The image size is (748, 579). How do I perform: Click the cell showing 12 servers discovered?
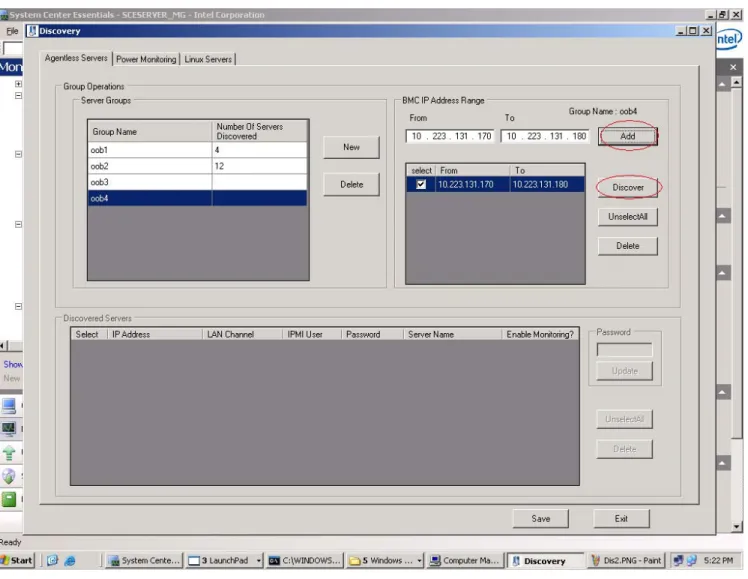coord(260,166)
